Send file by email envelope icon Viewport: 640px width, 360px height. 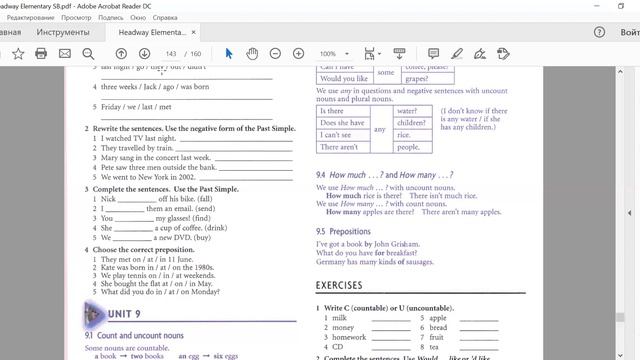coord(64,53)
